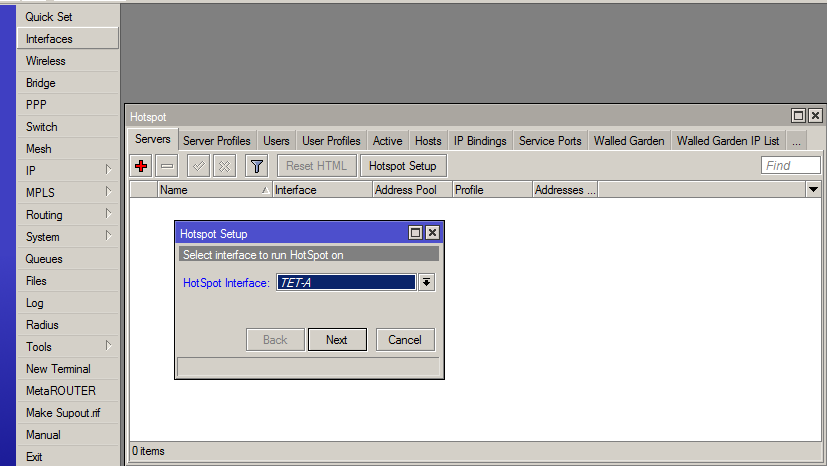827x466 pixels.
Task: Click Exit in the sidebar
Action: pos(68,457)
